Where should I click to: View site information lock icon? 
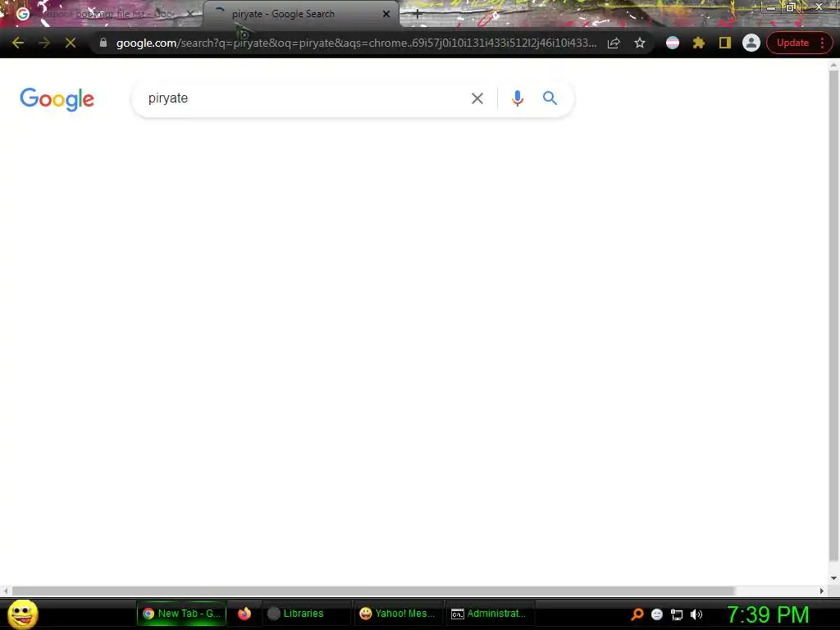[103, 43]
